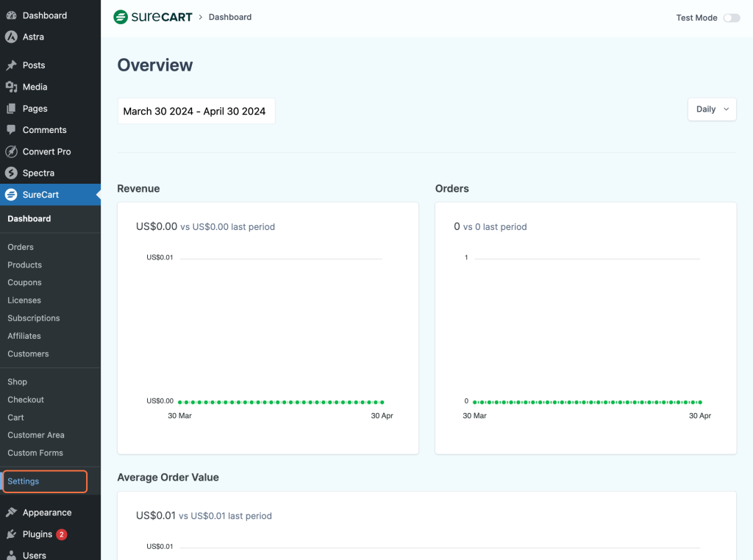Click the Plugins update count badge
This screenshot has width=753, height=560.
[62, 534]
